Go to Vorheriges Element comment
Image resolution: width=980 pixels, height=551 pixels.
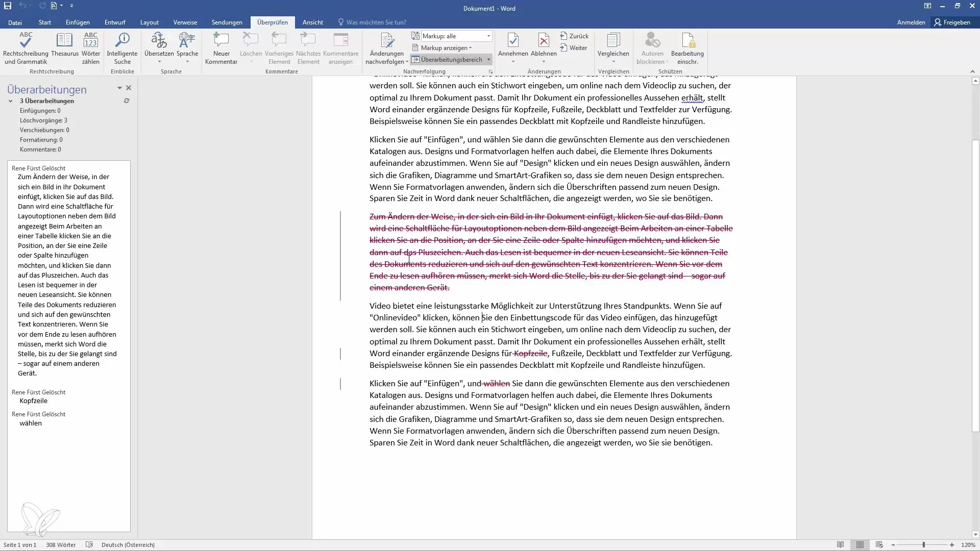point(279,48)
